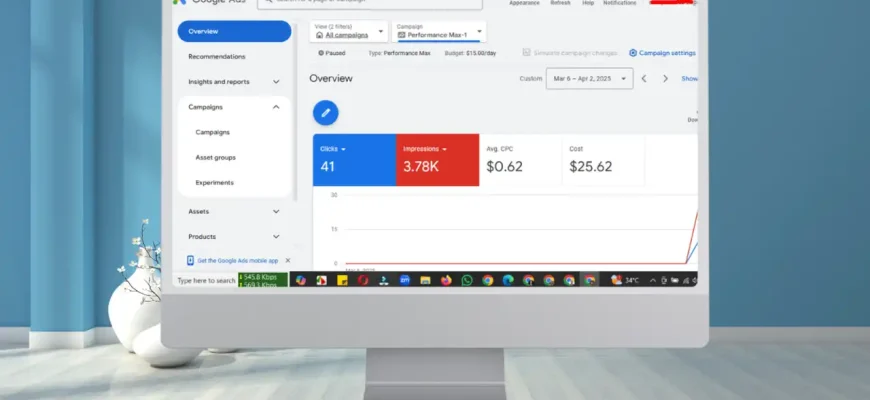Viewport: 870px width, 400px height.
Task: Expand Insights and reports section
Action: [276, 82]
